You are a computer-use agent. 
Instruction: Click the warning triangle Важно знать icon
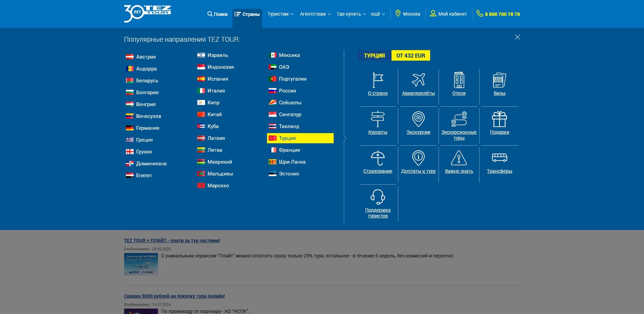point(459,158)
